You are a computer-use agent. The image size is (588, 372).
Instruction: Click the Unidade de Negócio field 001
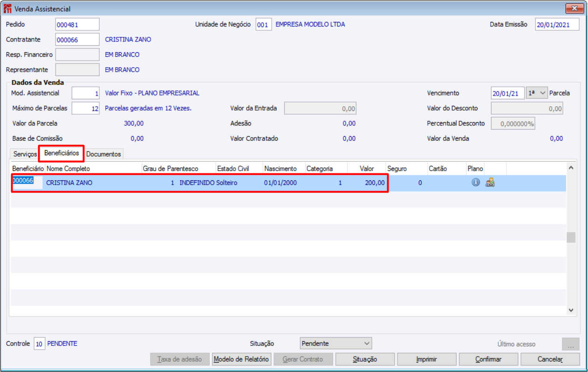click(x=264, y=24)
